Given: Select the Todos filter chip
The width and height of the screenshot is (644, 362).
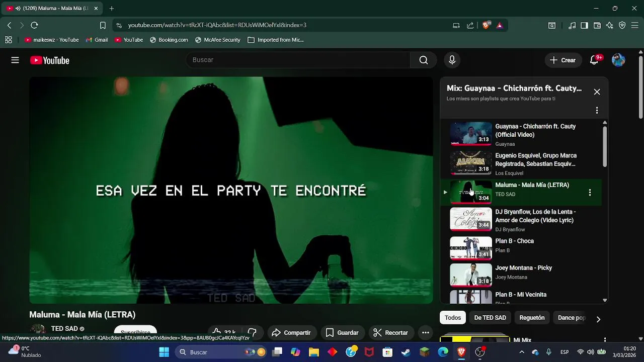Looking at the screenshot, I should click(x=453, y=318).
